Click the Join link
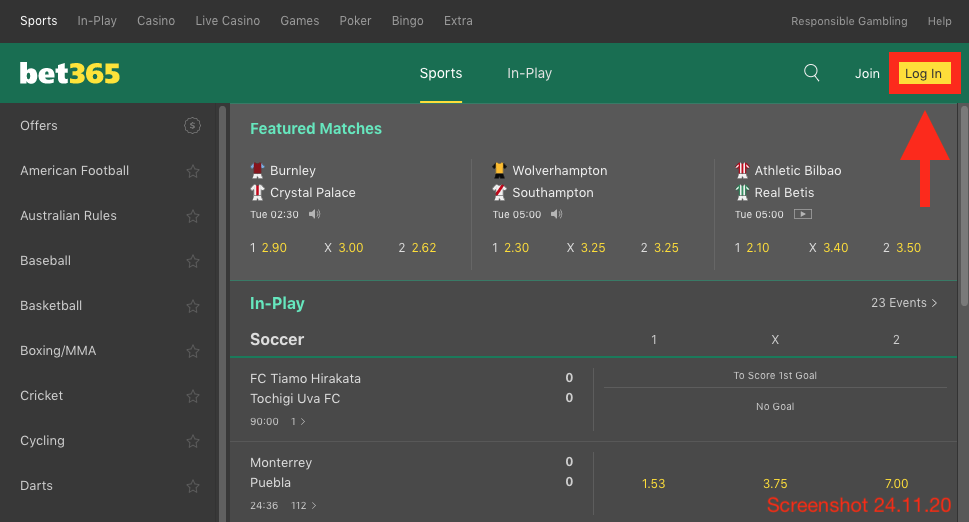 point(867,73)
